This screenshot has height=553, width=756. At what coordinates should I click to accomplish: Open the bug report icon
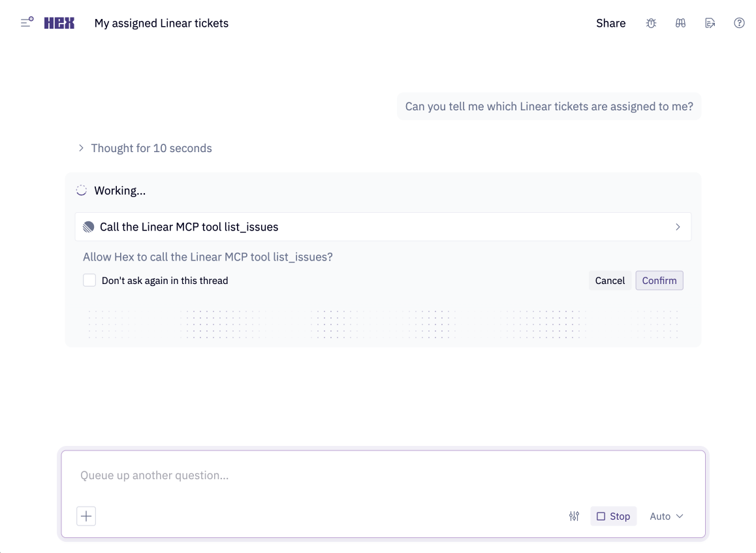tap(651, 23)
